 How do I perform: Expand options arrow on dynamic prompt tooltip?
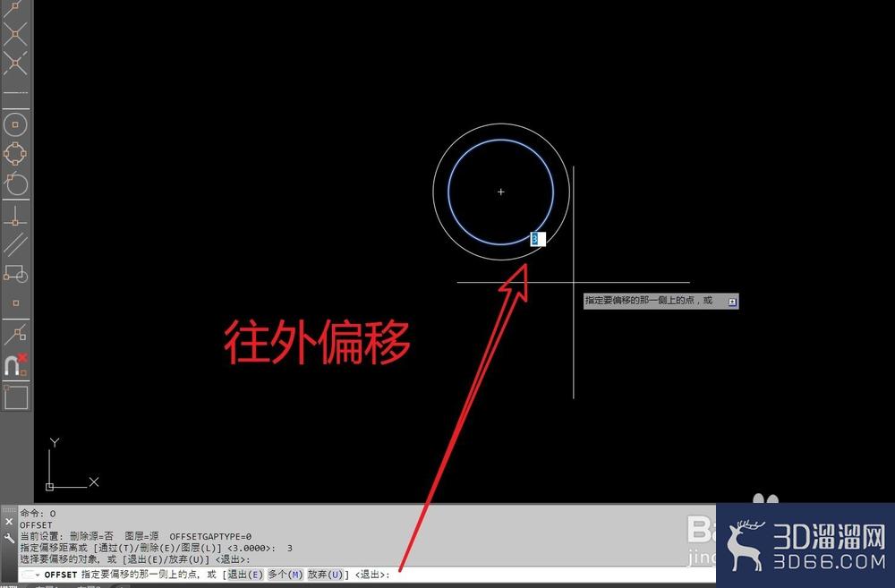[732, 302]
